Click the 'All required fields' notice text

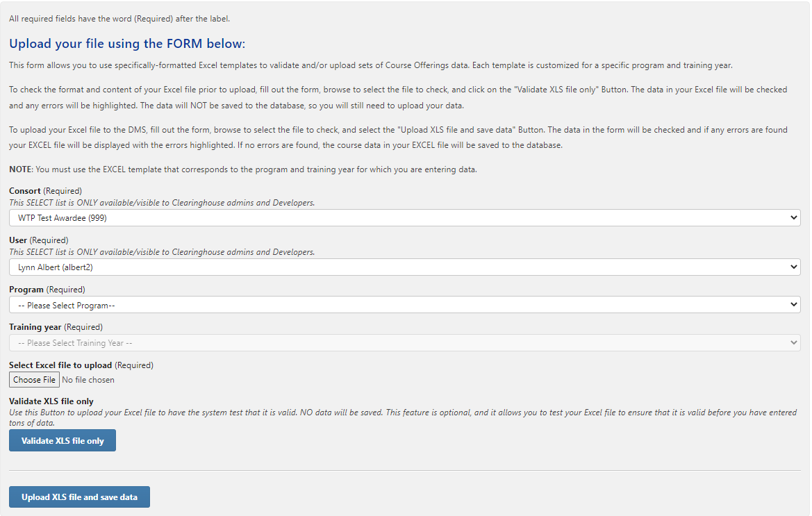(119, 19)
